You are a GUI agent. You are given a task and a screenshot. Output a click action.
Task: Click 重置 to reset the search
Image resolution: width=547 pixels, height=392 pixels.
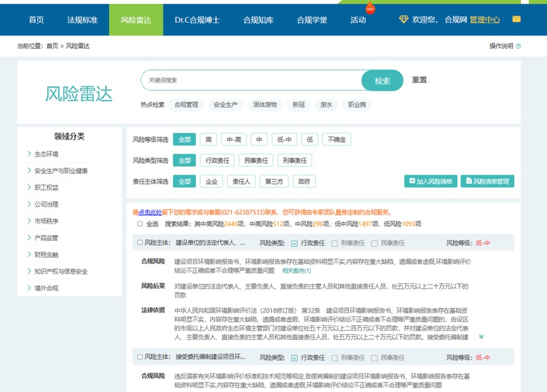pyautogui.click(x=419, y=80)
